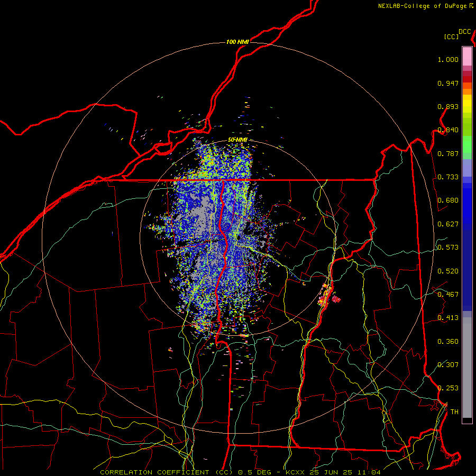Click the 0.893 legend value
Screen dimensions: 476x476
[448, 106]
